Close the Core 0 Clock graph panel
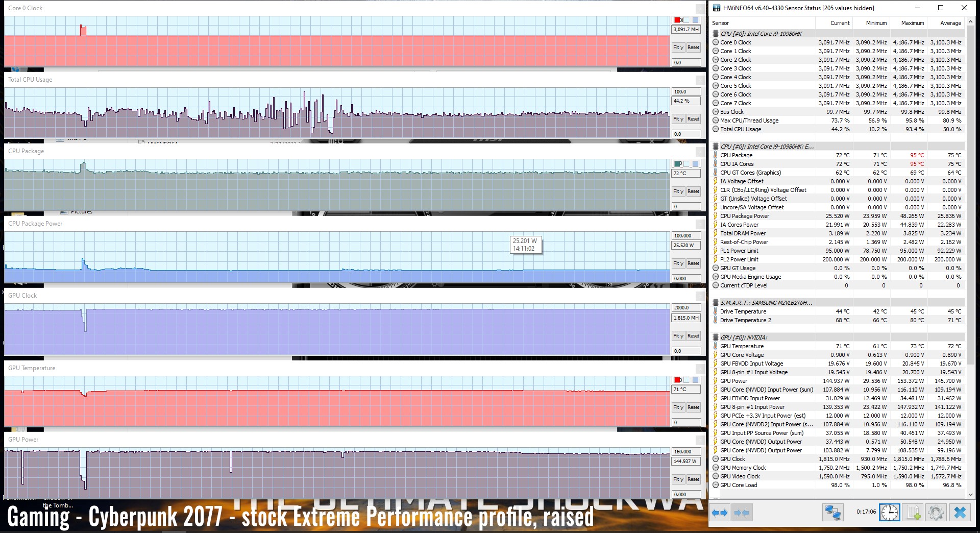 (x=700, y=8)
